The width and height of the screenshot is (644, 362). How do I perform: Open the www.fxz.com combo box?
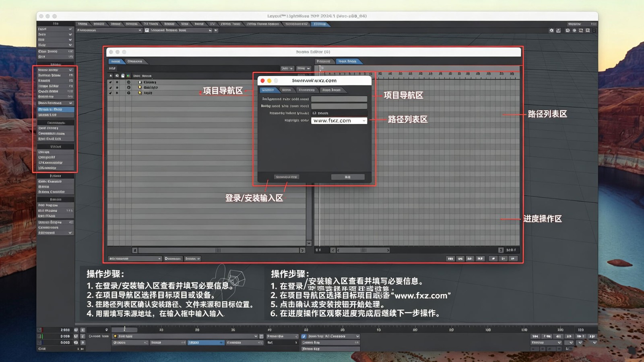coord(339,120)
